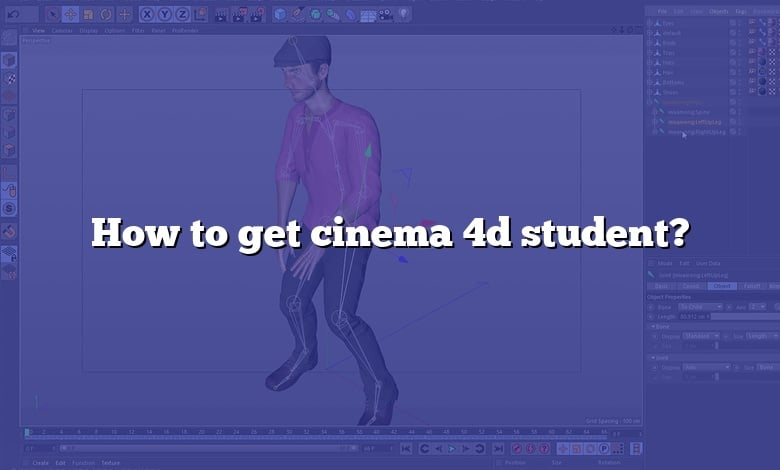The width and height of the screenshot is (780, 470).
Task: Click the coordinate system icon
Action: [x=200, y=15]
